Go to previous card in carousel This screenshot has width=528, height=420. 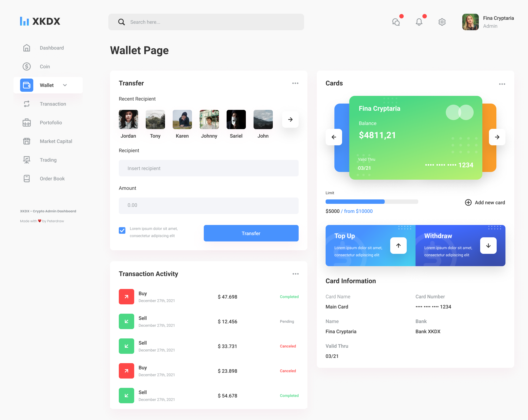(334, 137)
